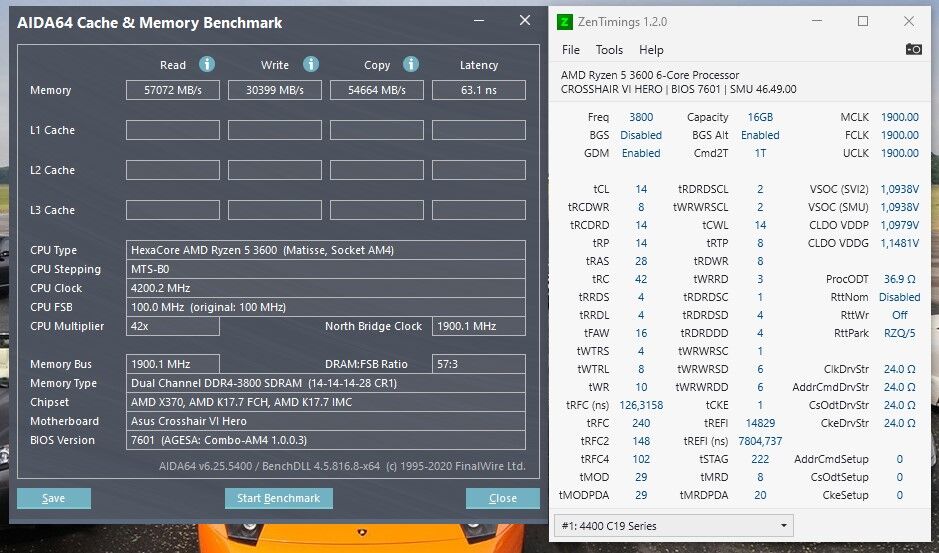Click the MCLK value '1900.00'
Image resolution: width=939 pixels, height=553 pixels.
[899, 117]
